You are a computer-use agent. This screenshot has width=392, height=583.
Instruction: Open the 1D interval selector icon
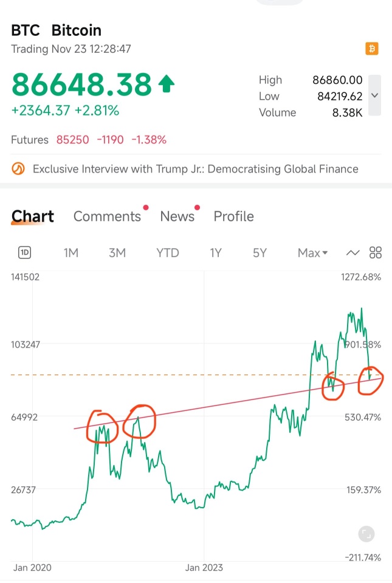[x=24, y=253]
